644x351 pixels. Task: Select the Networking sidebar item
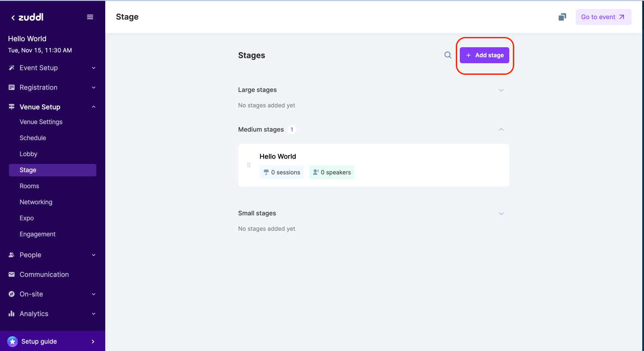(x=36, y=202)
